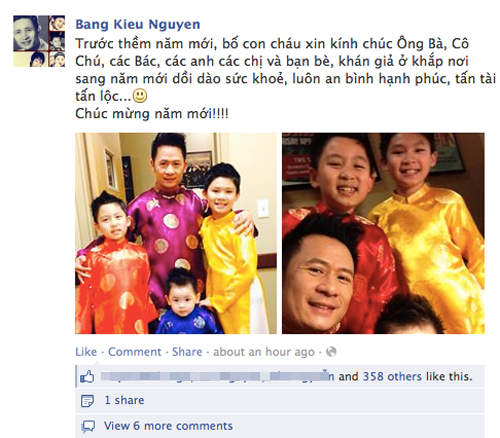Viewport: 500px width, 438px height.
Task: Click Comment under the post
Action: click(135, 352)
